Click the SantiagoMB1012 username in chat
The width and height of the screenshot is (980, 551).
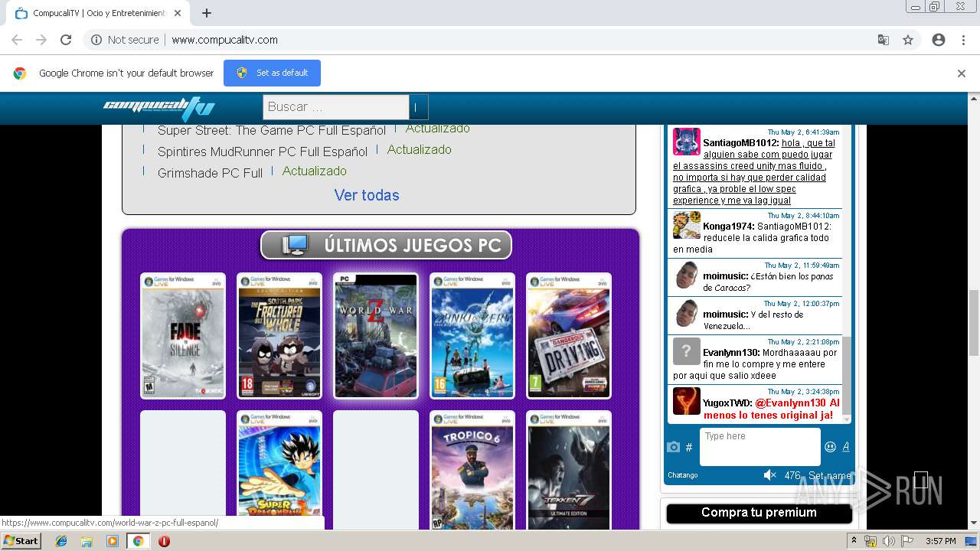[x=741, y=143]
